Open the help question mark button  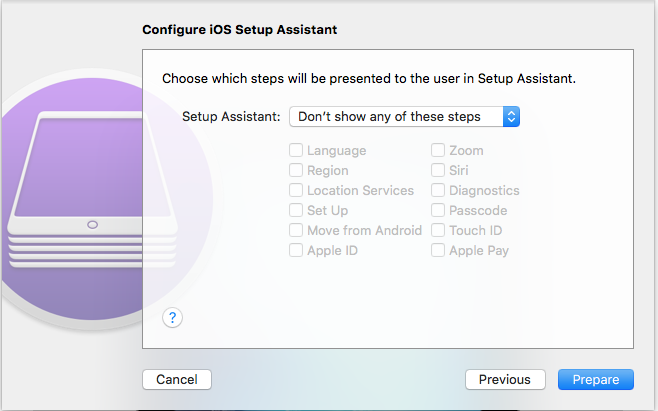coord(172,318)
